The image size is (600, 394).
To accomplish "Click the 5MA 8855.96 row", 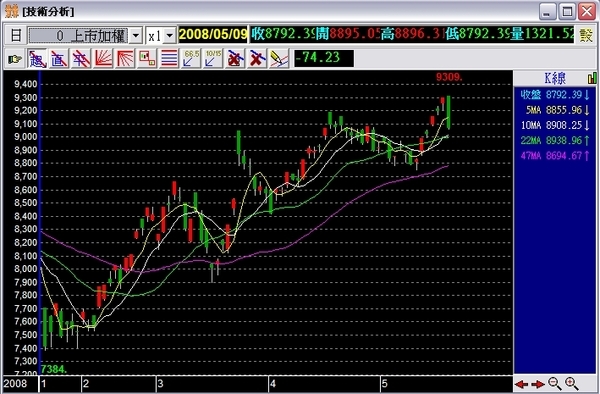I will [x=555, y=110].
